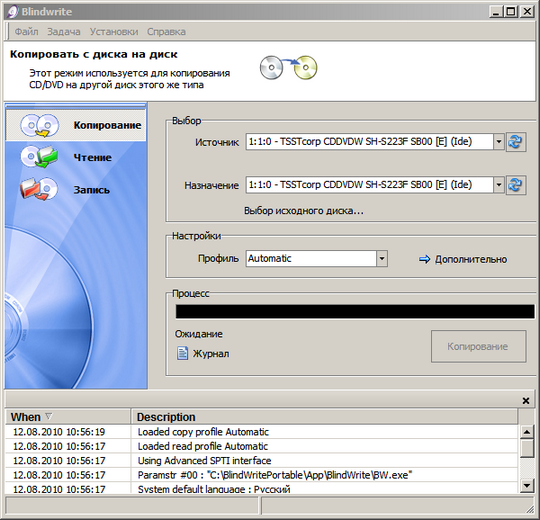
Task: Open the Журнал log link
Action: [x=211, y=354]
